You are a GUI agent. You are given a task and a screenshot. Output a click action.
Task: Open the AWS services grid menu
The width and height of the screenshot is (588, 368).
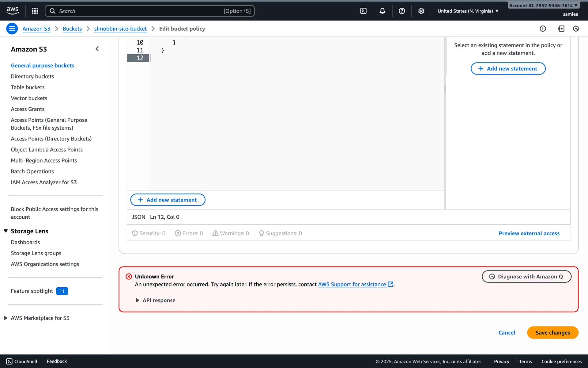(x=35, y=11)
